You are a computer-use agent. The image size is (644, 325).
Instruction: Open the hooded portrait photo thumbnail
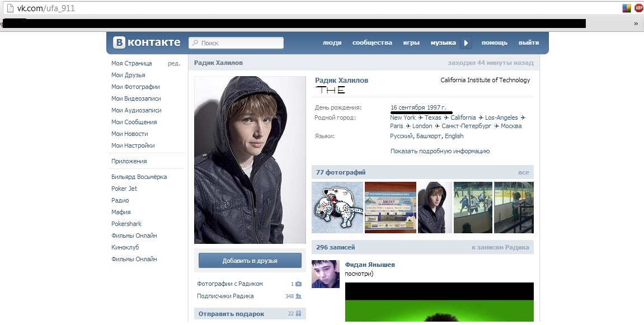pos(435,208)
